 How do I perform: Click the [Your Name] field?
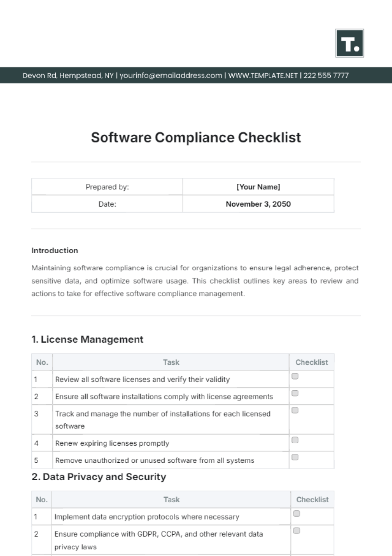pyautogui.click(x=258, y=187)
